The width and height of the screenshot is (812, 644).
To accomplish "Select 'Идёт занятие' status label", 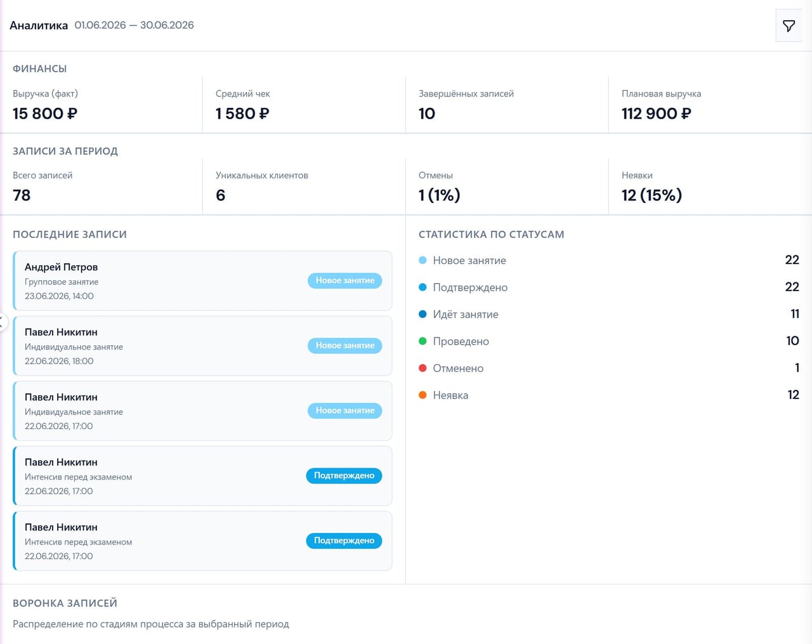I will coord(466,315).
